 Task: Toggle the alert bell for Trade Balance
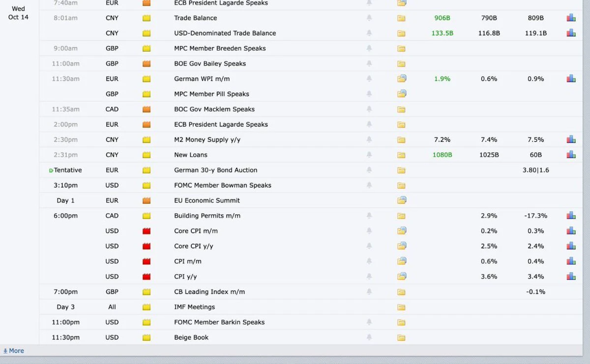[x=369, y=18]
